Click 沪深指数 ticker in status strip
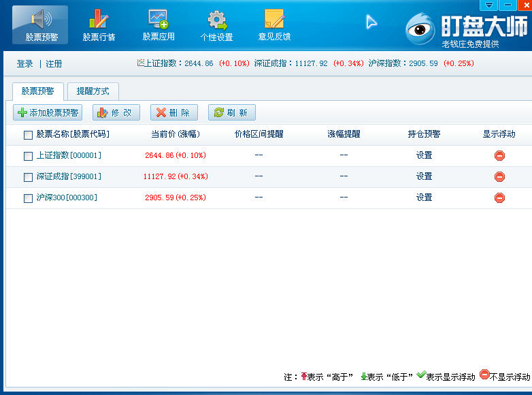Image resolution: width=532 pixels, height=395 pixels. click(421, 63)
